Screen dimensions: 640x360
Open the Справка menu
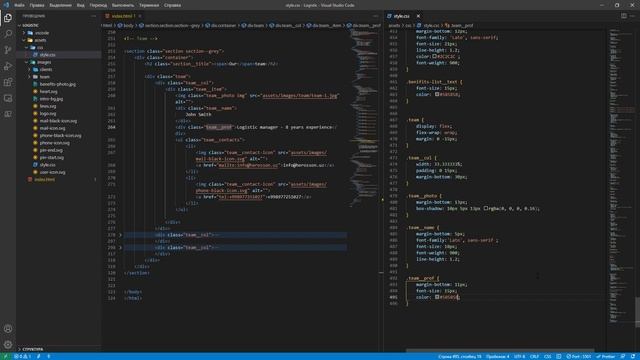click(173, 5)
